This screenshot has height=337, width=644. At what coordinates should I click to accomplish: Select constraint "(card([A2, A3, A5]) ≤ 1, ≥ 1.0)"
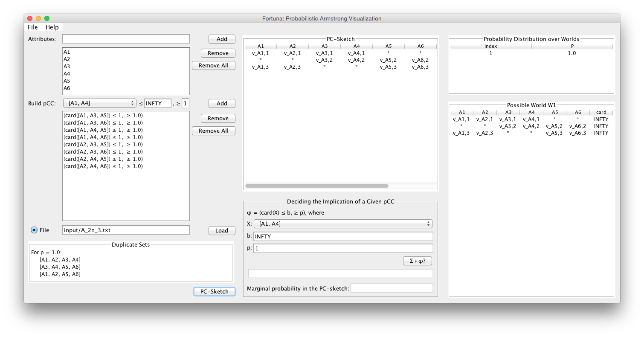pyautogui.click(x=126, y=144)
